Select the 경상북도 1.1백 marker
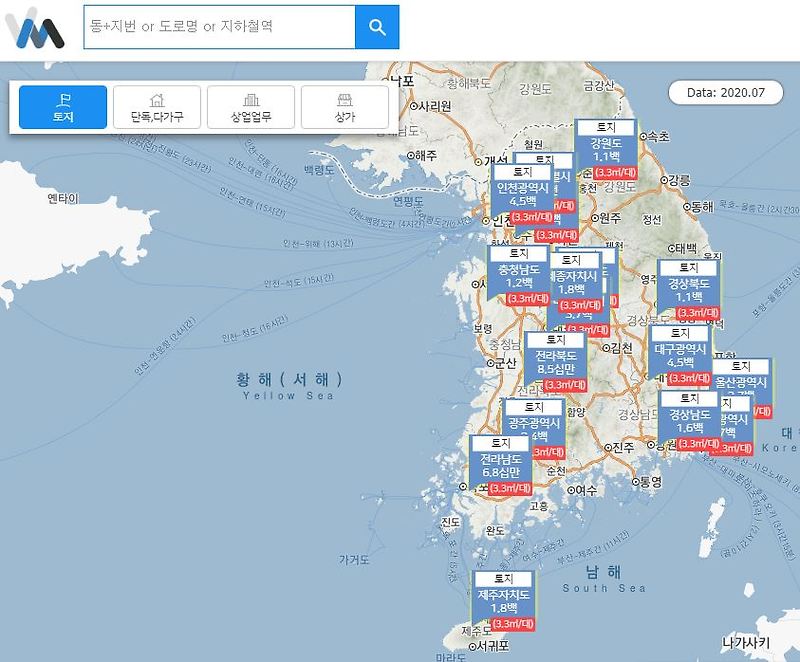This screenshot has width=800, height=662. pos(689,290)
